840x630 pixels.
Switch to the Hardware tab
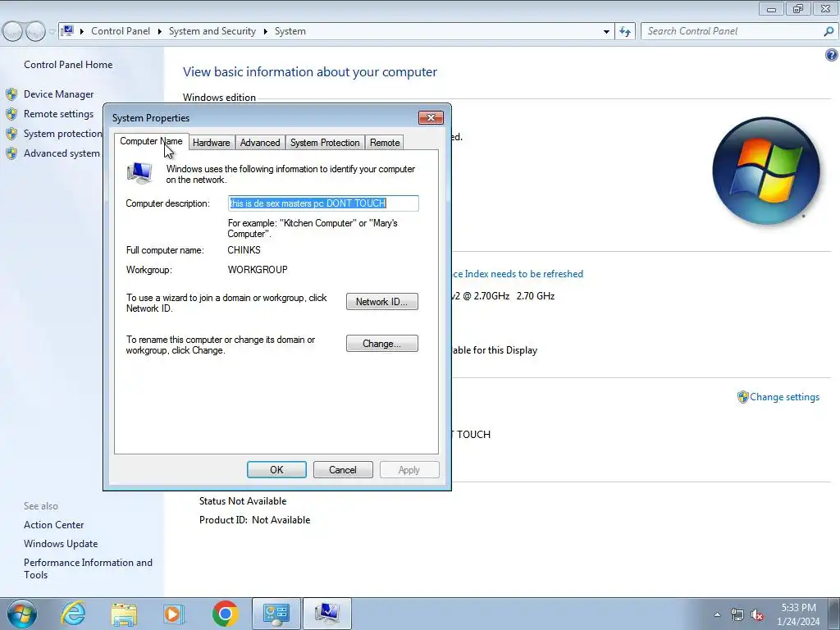tap(211, 143)
